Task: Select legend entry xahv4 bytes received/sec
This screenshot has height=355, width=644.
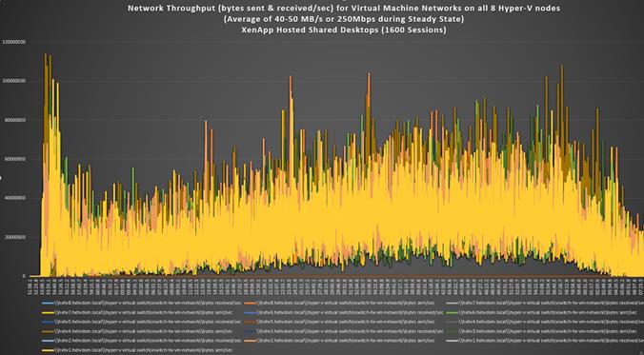Action: pyautogui.click(x=546, y=322)
